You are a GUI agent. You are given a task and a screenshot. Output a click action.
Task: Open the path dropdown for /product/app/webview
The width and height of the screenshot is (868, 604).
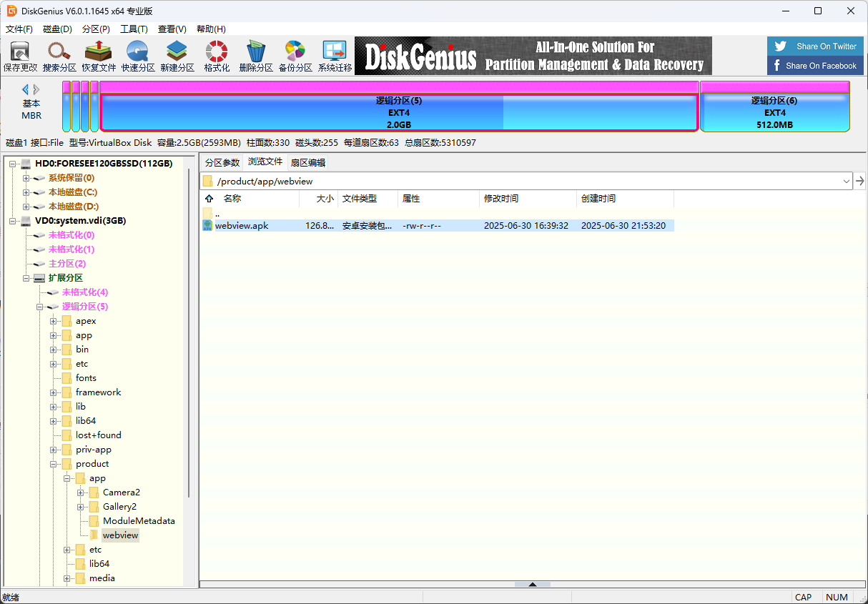click(x=847, y=181)
